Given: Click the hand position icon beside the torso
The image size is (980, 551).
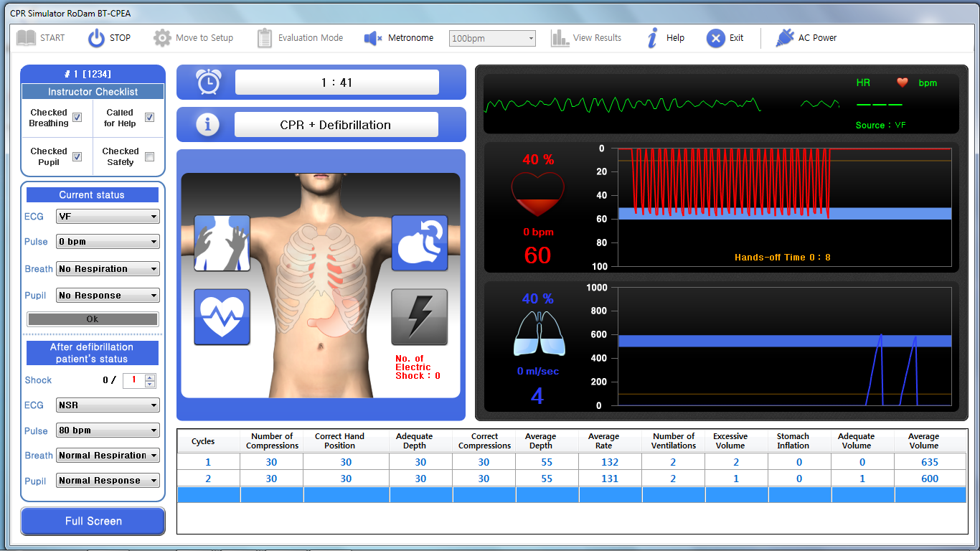Looking at the screenshot, I should 222,243.
